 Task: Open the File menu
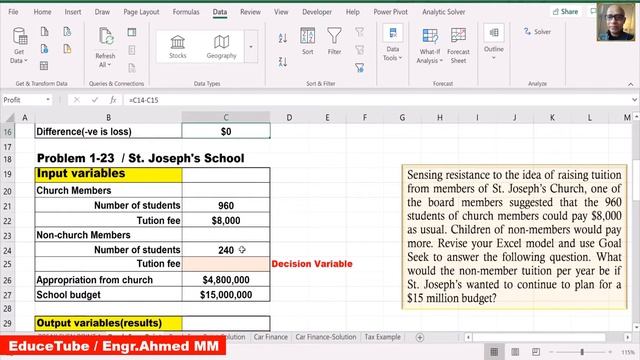pyautogui.click(x=13, y=12)
